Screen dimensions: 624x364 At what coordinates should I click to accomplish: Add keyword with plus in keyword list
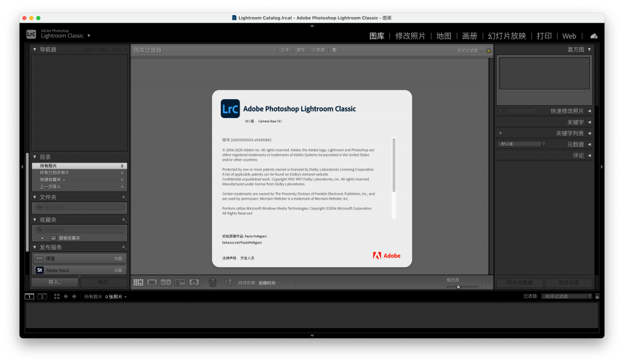(x=500, y=133)
